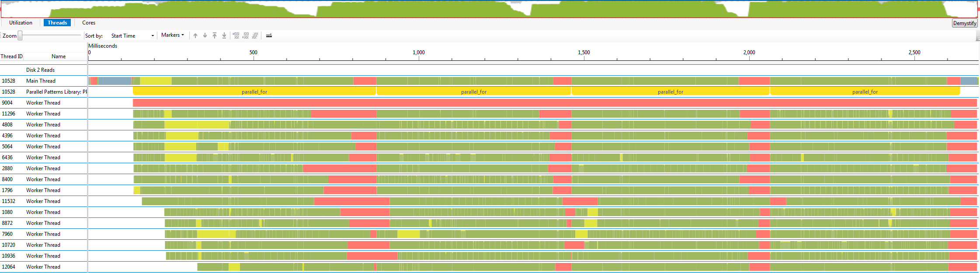Open the Markers dropdown menu

[x=173, y=35]
